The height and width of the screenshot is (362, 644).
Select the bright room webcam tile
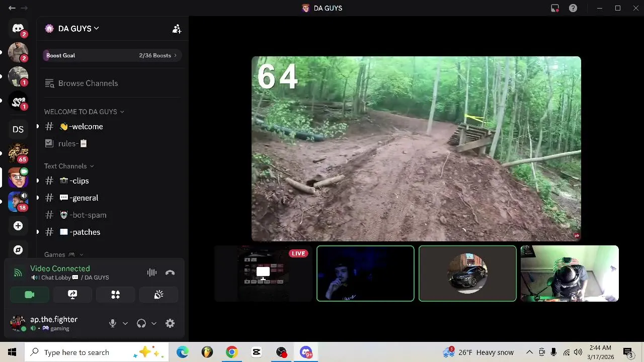[570, 274]
